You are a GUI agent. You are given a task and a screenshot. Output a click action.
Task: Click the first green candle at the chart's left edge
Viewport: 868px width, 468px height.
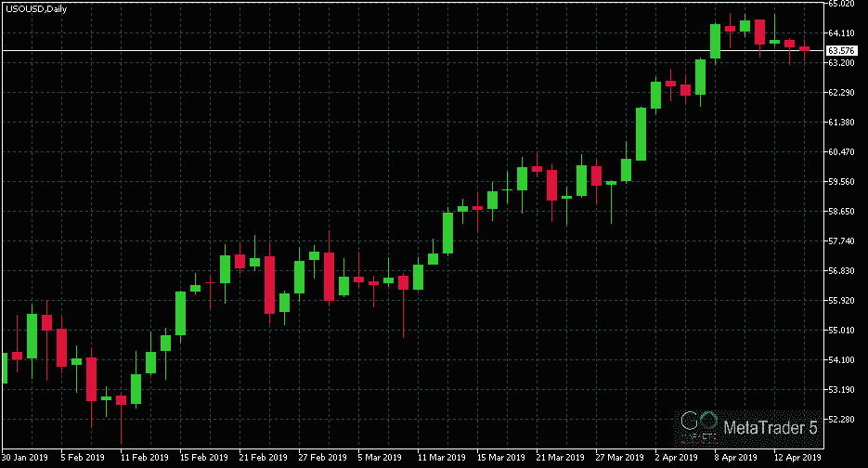click(4, 368)
